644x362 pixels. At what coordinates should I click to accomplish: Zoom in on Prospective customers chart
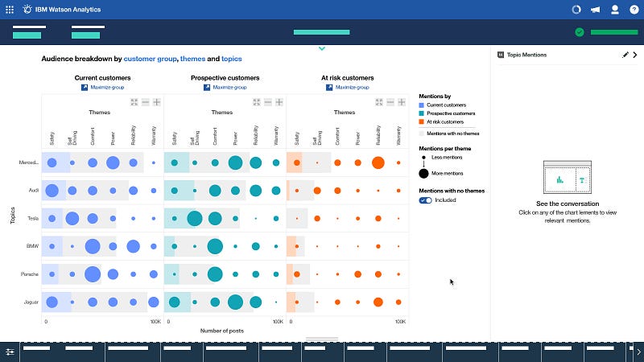[279, 102]
